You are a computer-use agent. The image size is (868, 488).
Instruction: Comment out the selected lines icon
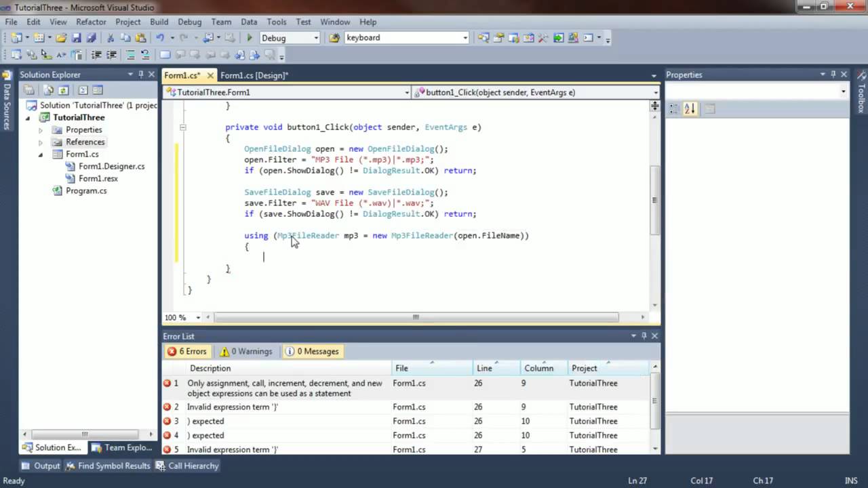(130, 55)
